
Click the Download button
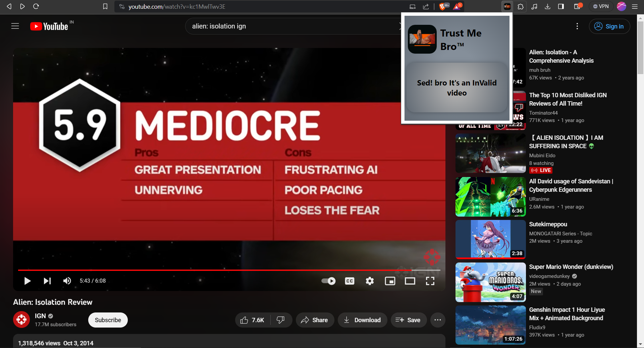pyautogui.click(x=363, y=320)
